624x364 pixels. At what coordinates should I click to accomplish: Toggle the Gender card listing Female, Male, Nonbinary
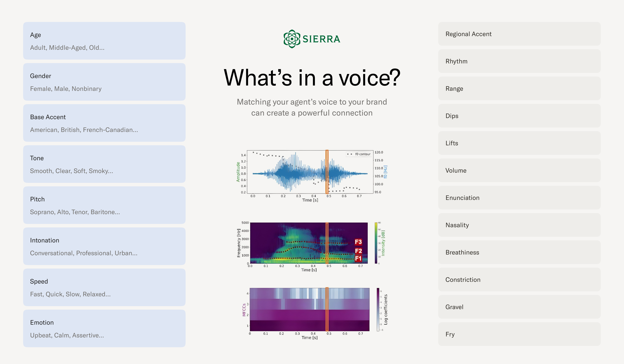(104, 82)
